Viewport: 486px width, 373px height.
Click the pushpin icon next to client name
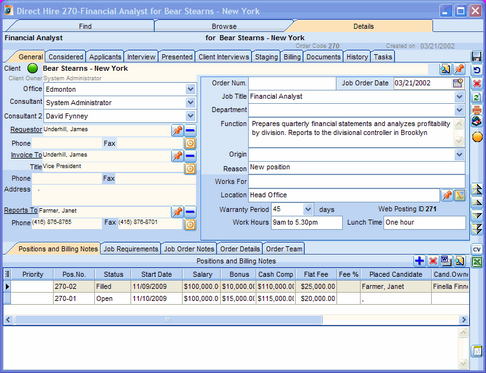459,69
